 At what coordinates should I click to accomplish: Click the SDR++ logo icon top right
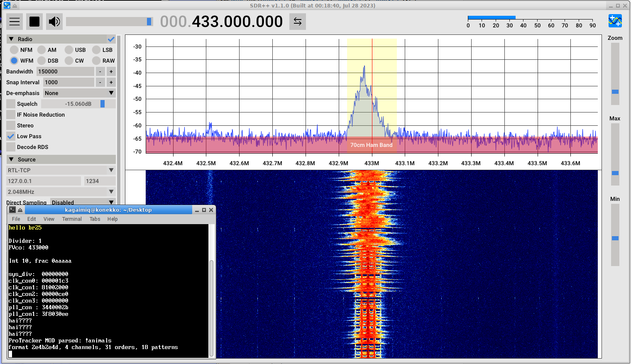[615, 21]
